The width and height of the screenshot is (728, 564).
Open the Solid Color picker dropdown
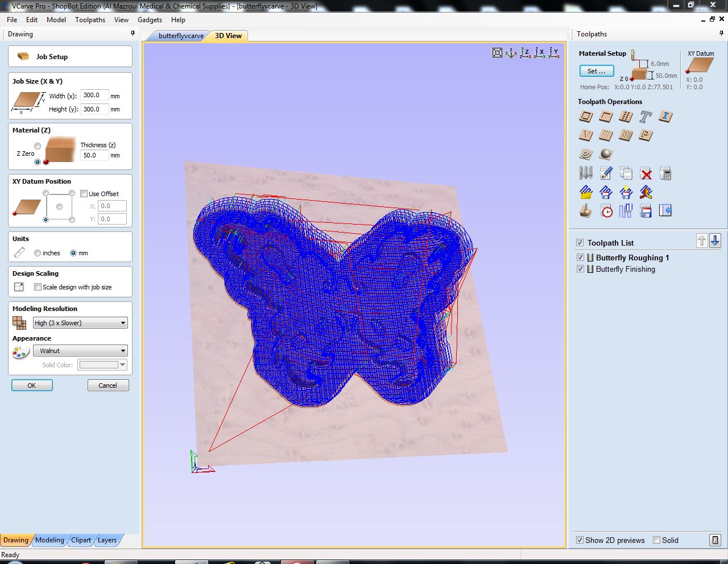(102, 365)
